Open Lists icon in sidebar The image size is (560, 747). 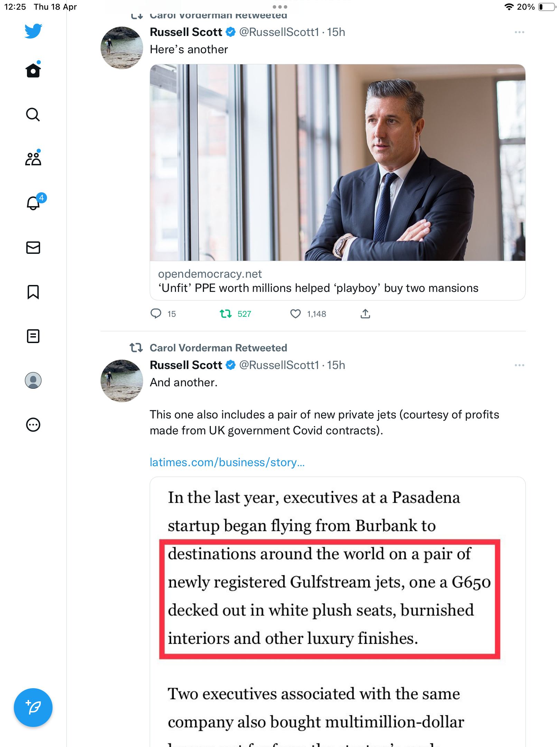click(33, 336)
